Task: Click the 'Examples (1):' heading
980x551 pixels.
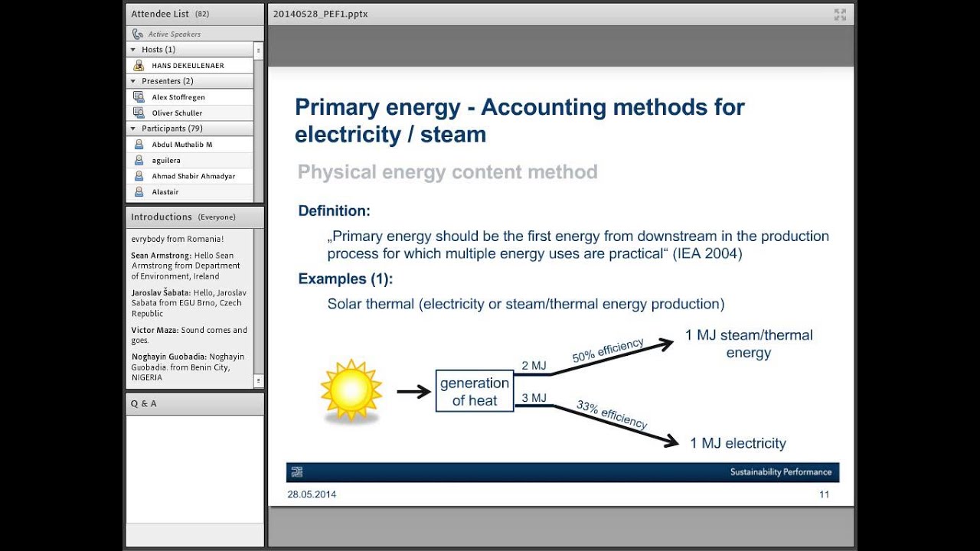Action: point(345,279)
